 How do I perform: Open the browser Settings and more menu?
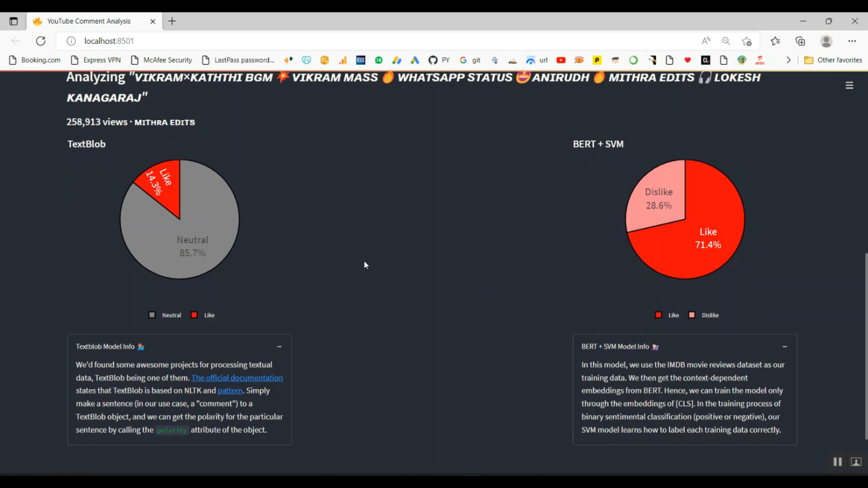852,41
